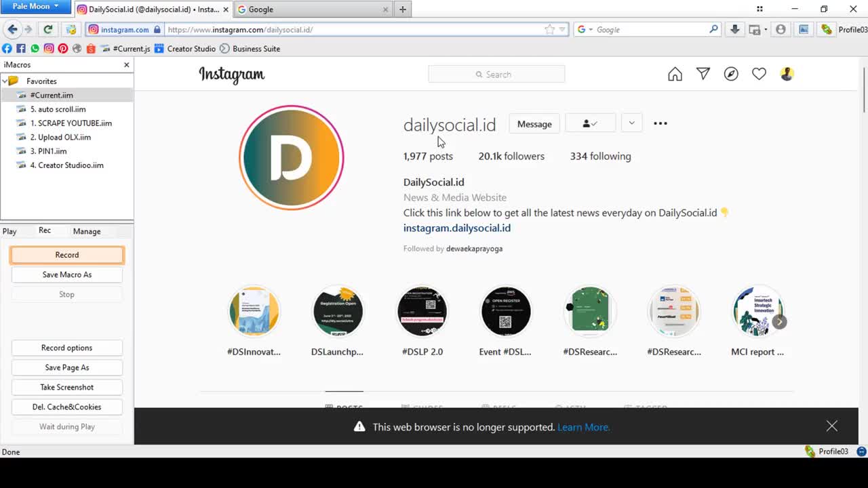Open the dailysocial.id profile picture story
This screenshot has height=488, width=868.
click(x=292, y=157)
